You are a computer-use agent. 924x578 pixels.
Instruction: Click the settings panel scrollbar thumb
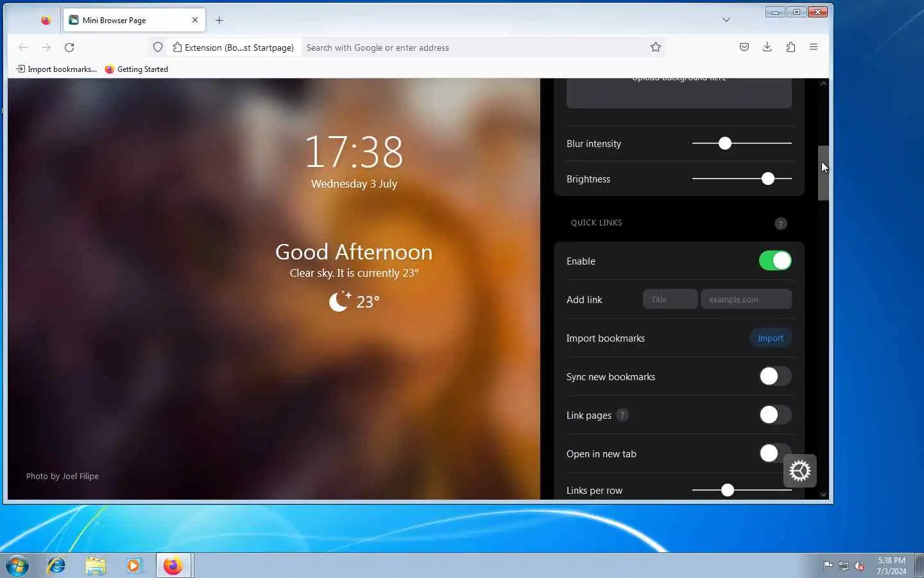point(823,173)
